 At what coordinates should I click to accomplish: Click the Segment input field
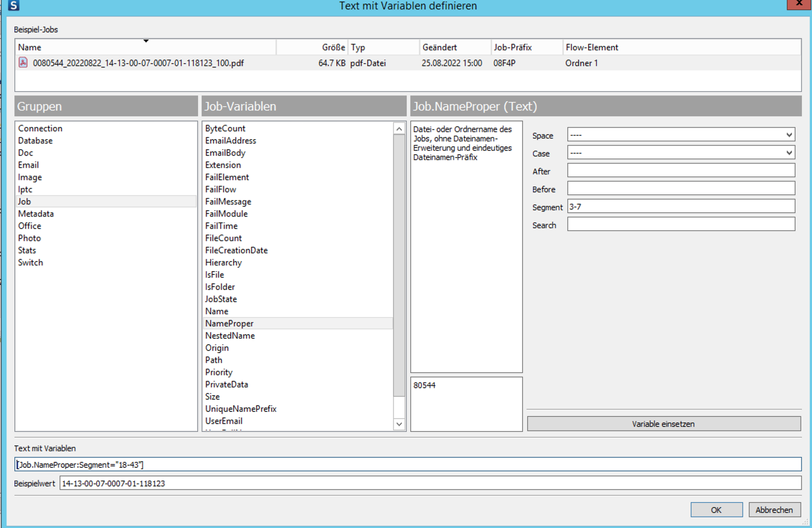click(x=680, y=207)
